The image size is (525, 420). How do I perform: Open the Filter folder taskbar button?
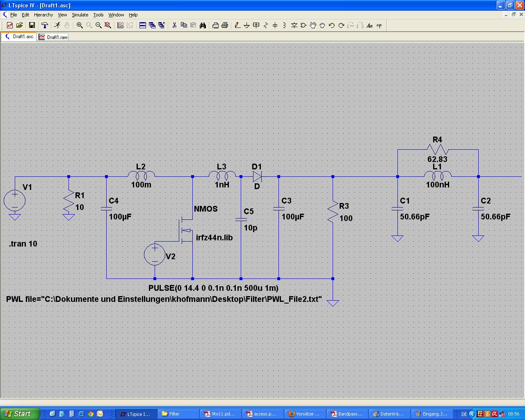pyautogui.click(x=178, y=414)
